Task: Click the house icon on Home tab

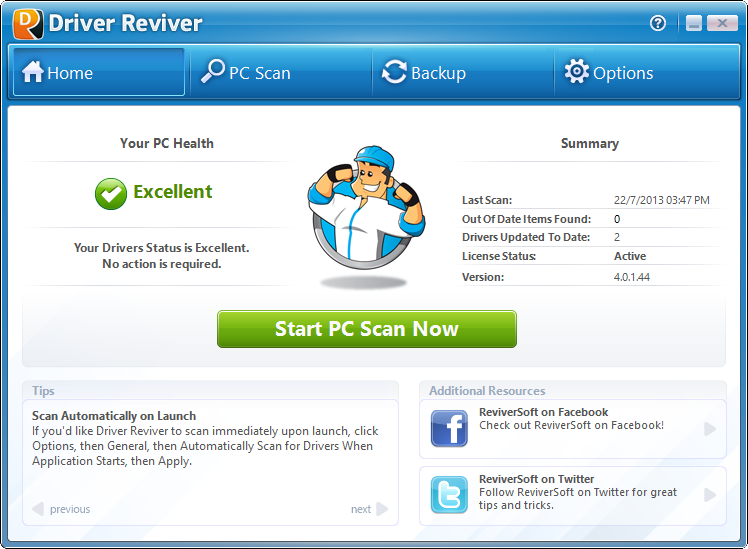Action: coord(32,72)
